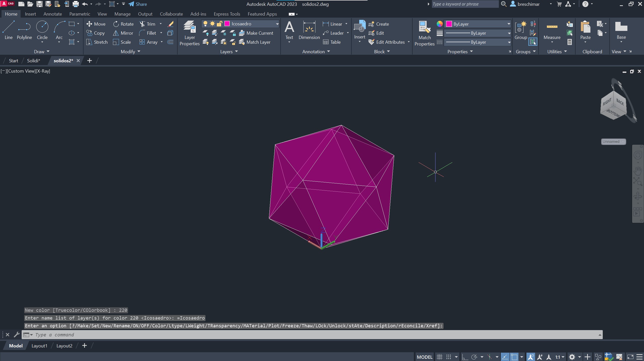
Task: Toggle snap mode in status bar
Action: (x=449, y=357)
